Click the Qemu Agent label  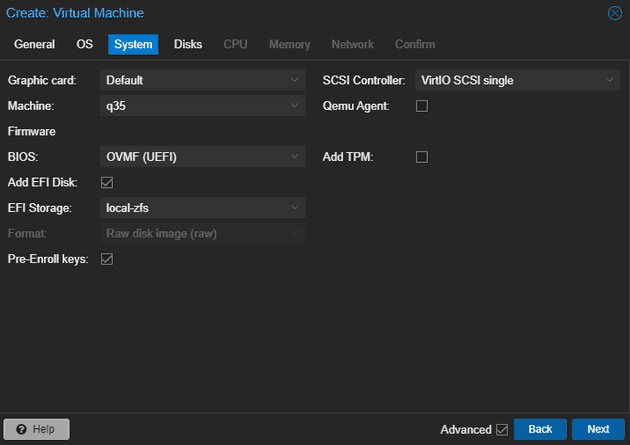click(x=356, y=106)
